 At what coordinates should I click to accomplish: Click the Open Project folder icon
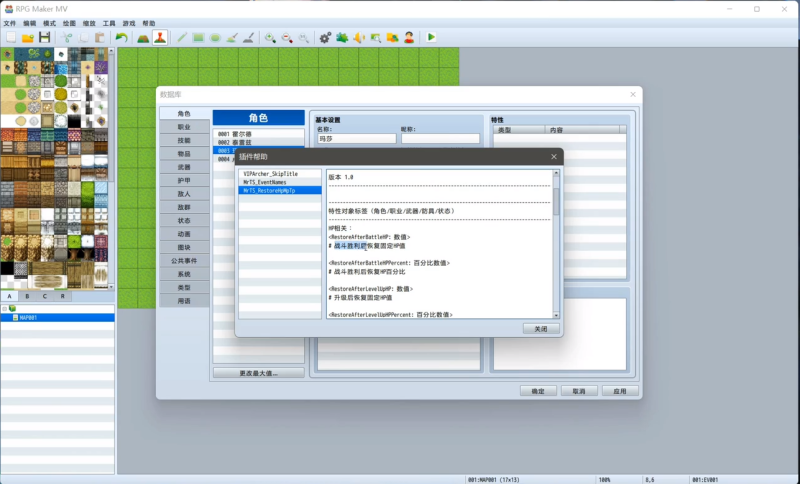[x=28, y=37]
